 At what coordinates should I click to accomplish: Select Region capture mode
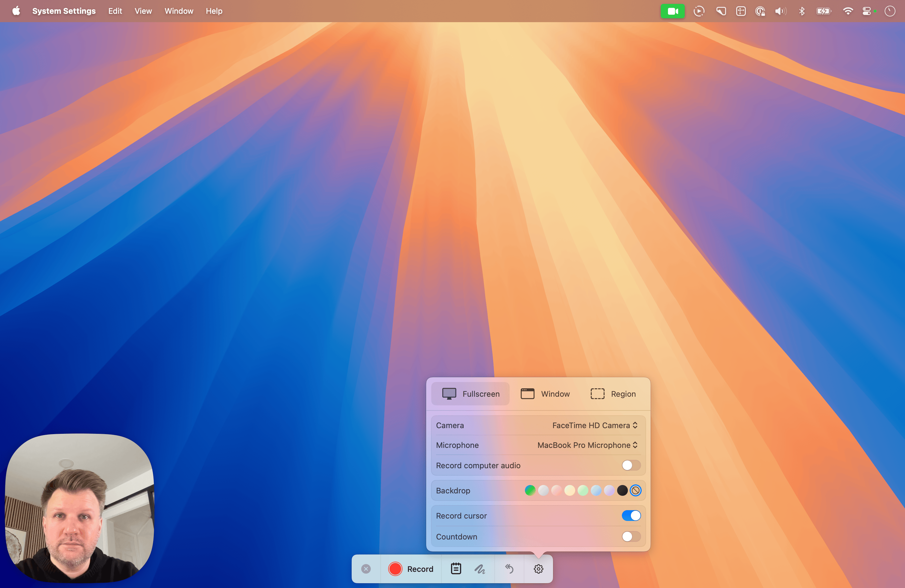613,394
